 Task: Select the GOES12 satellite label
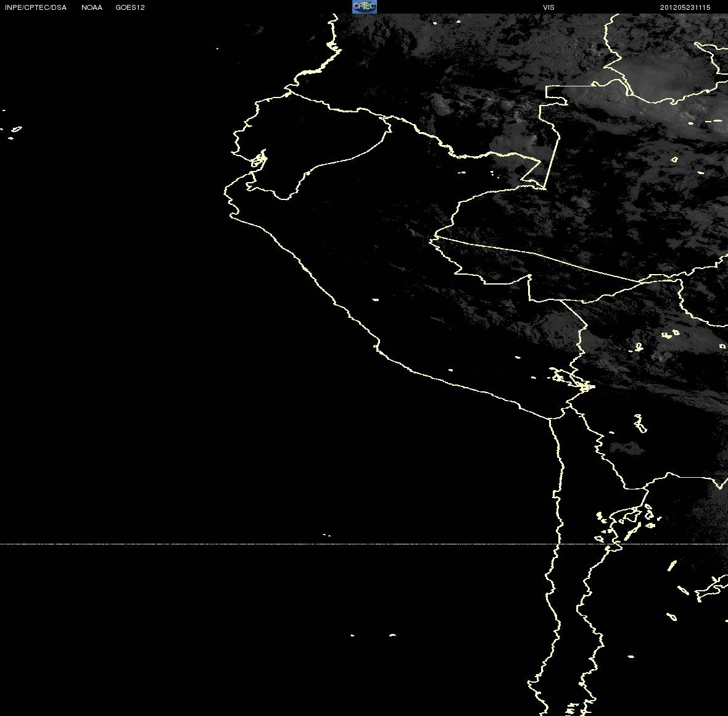(130, 7)
